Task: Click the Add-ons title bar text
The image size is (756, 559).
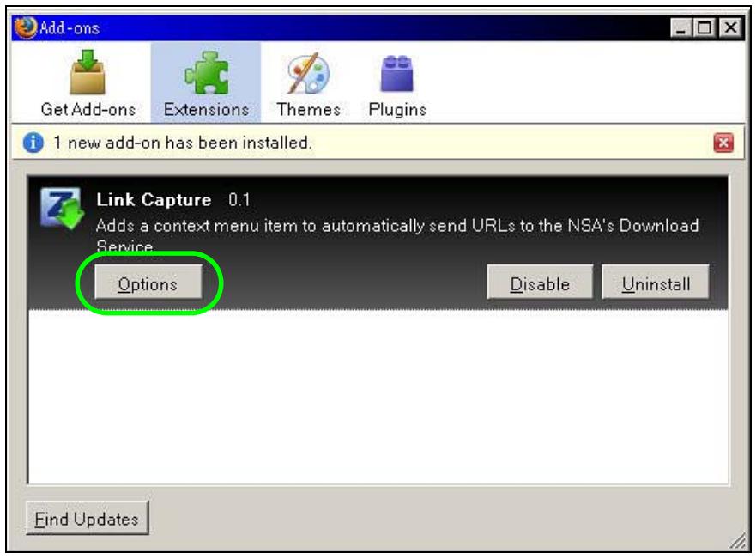Action: 70,28
